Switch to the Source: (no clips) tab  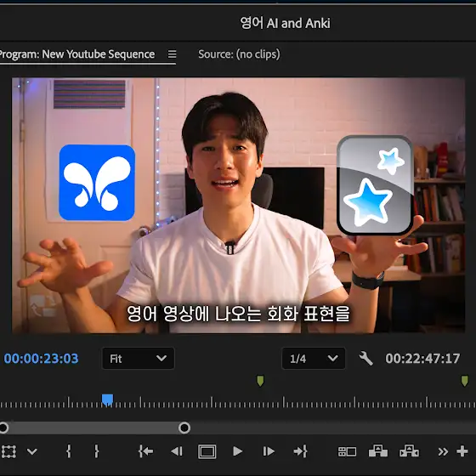pos(239,54)
